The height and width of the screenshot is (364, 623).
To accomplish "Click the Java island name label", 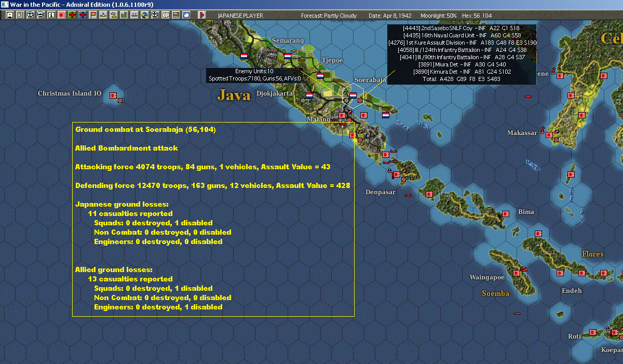I will pos(234,95).
